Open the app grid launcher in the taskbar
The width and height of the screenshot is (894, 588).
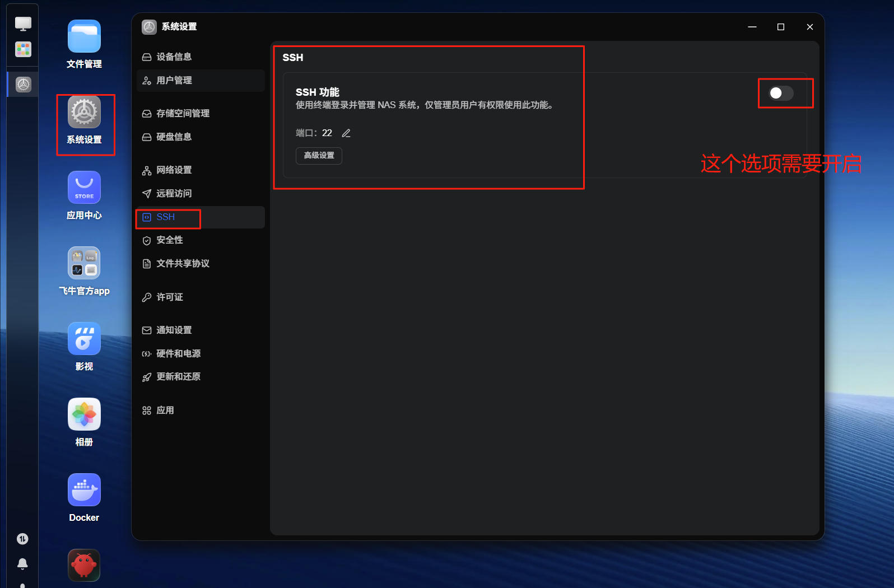click(23, 49)
